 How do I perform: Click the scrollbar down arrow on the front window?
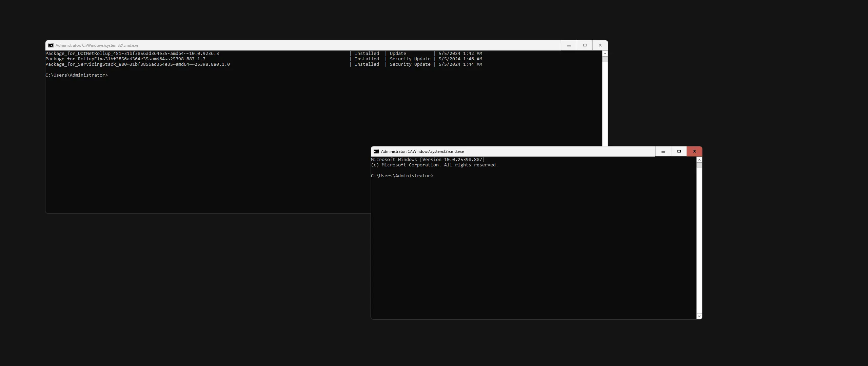click(x=699, y=316)
